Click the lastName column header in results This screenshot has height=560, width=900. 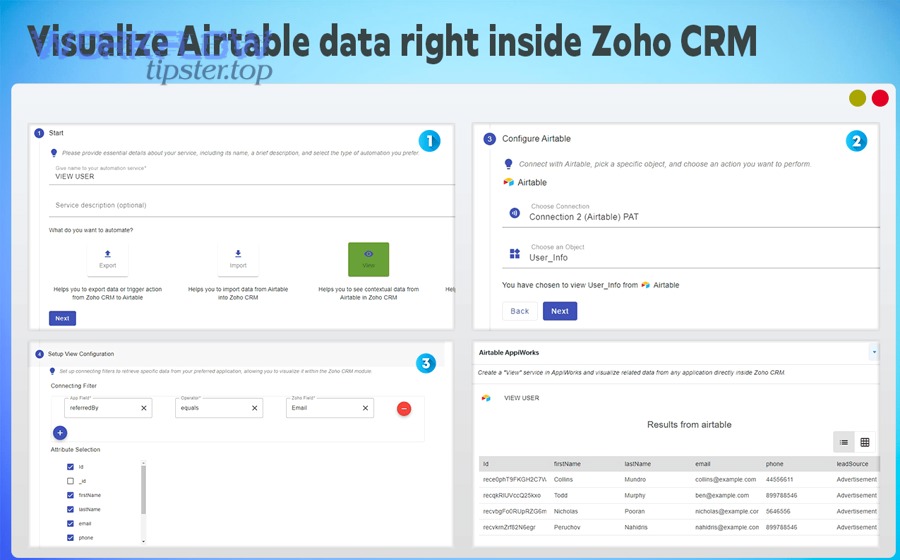(x=638, y=464)
